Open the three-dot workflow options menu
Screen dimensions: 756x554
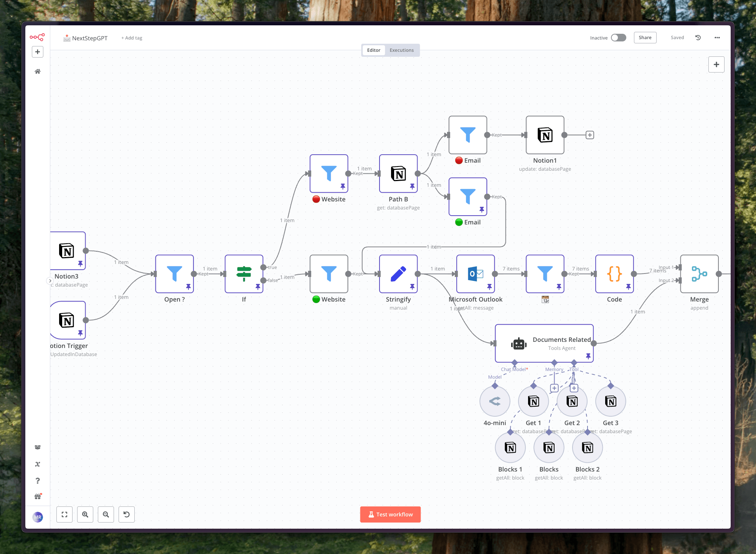click(717, 38)
